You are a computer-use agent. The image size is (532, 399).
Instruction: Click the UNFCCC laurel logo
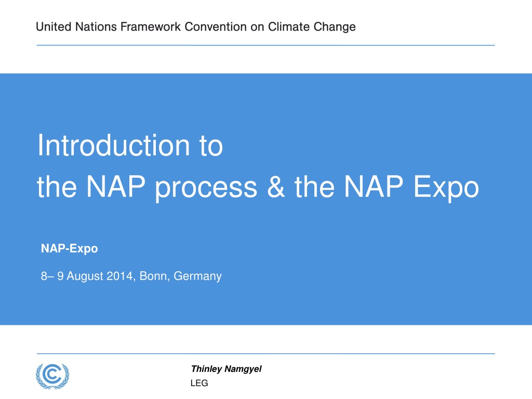[x=52, y=376]
